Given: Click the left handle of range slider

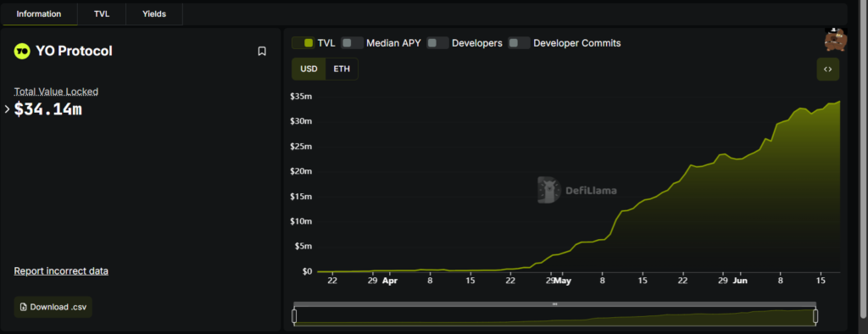Looking at the screenshot, I should coord(294,316).
